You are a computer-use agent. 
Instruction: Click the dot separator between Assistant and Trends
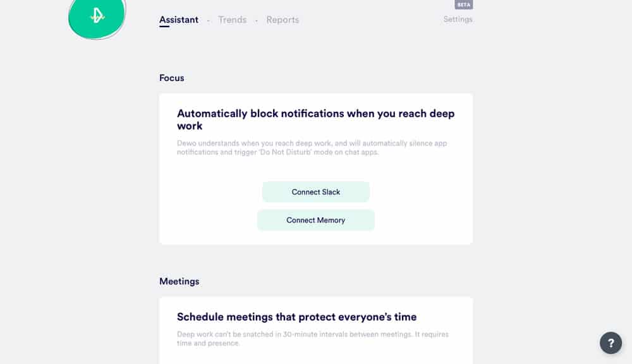(x=209, y=20)
